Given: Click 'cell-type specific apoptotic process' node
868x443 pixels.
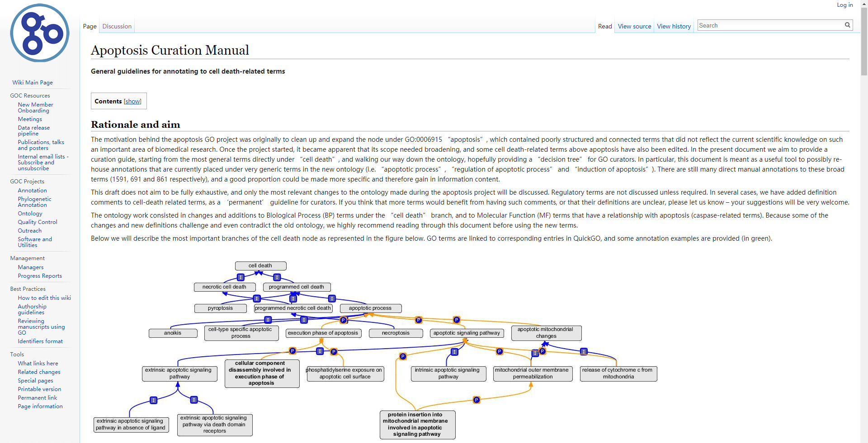Looking at the screenshot, I should 241,333.
